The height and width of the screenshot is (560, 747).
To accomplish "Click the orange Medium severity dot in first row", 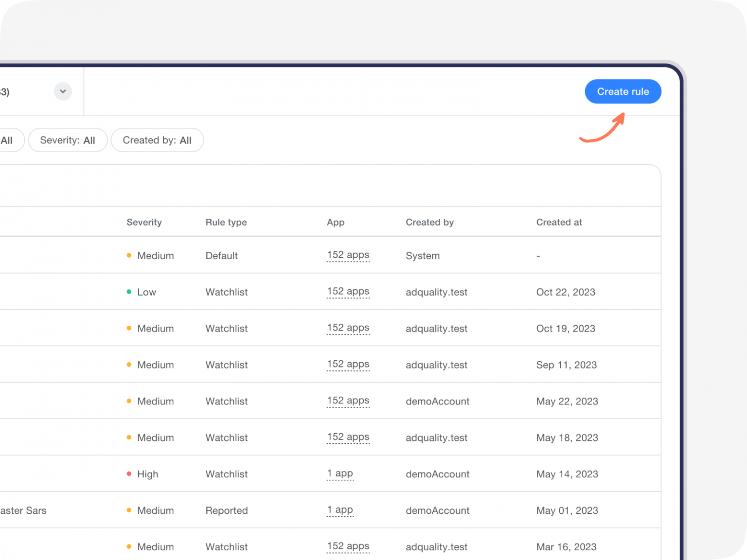I will coord(129,255).
